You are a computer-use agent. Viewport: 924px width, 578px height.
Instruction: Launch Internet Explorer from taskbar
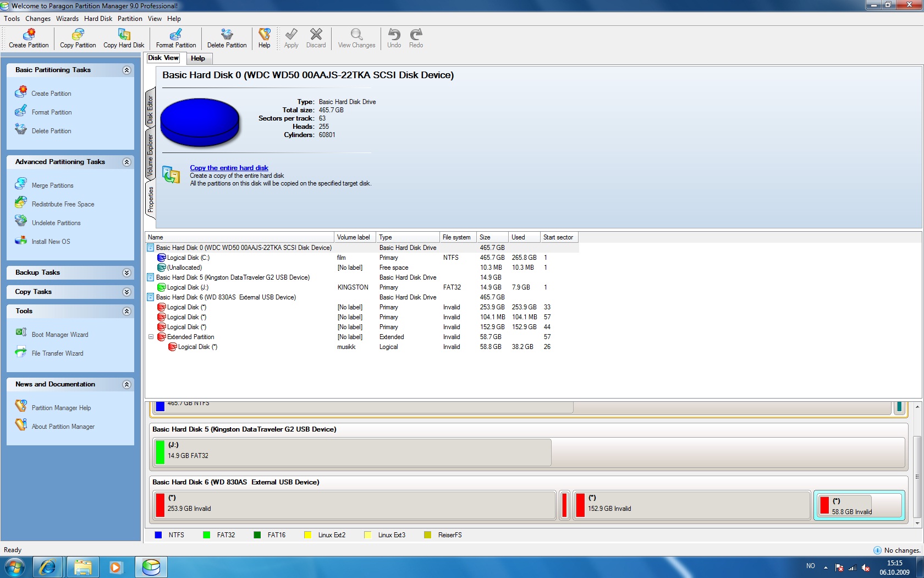[x=47, y=567]
